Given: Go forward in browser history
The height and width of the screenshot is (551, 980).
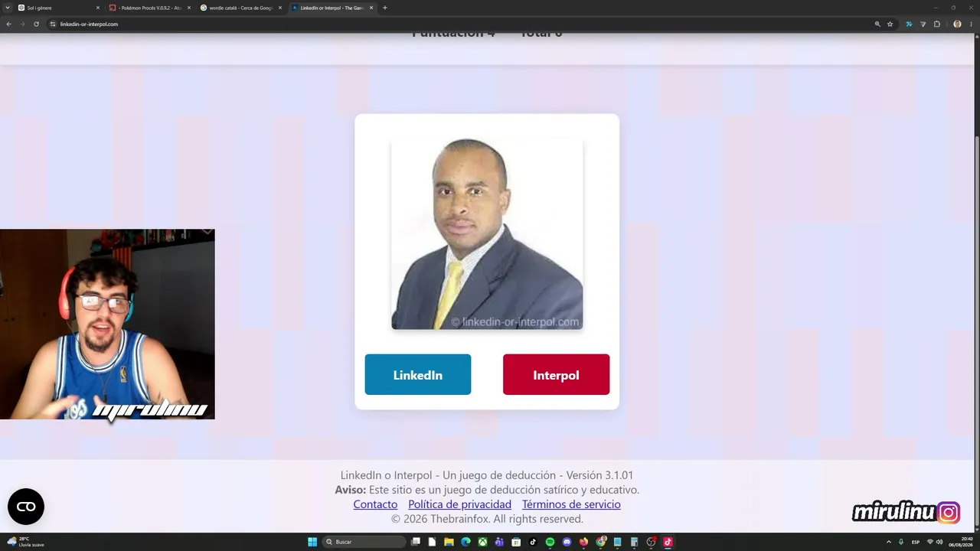Looking at the screenshot, I should point(22,24).
